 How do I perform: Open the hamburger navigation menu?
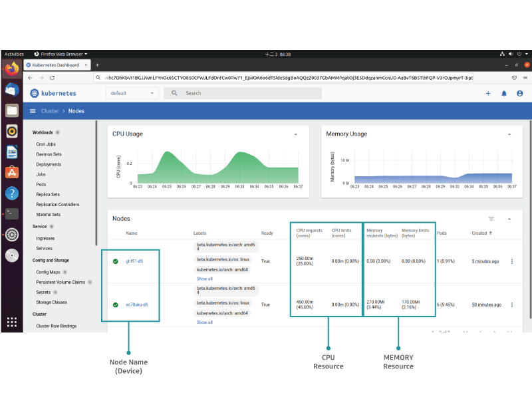[33, 111]
